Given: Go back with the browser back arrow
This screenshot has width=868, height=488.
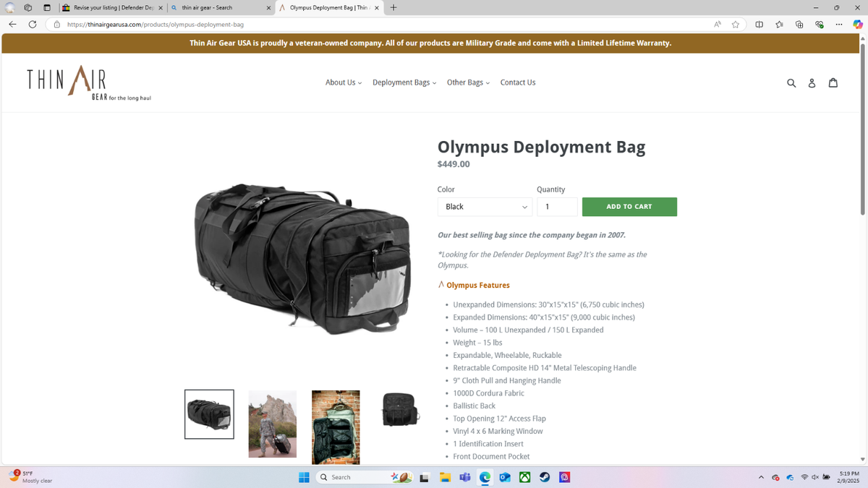Looking at the screenshot, I should [x=12, y=24].
